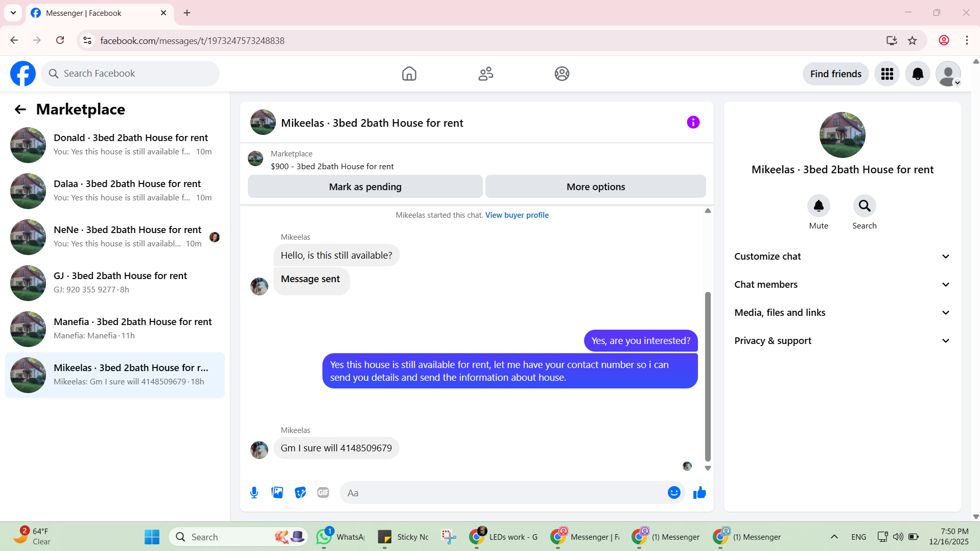Open WhatsApp from the taskbar
This screenshot has height=551, width=980.
click(x=340, y=537)
